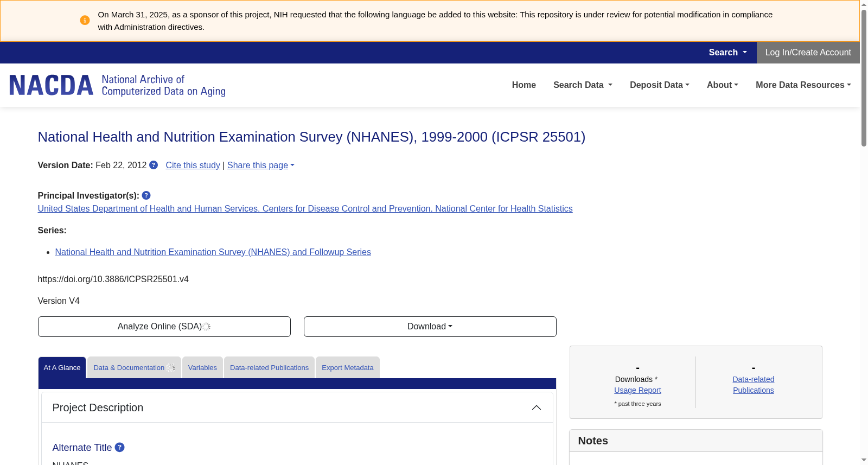The height and width of the screenshot is (465, 868).
Task: Click the Alternate Title help icon
Action: (120, 447)
